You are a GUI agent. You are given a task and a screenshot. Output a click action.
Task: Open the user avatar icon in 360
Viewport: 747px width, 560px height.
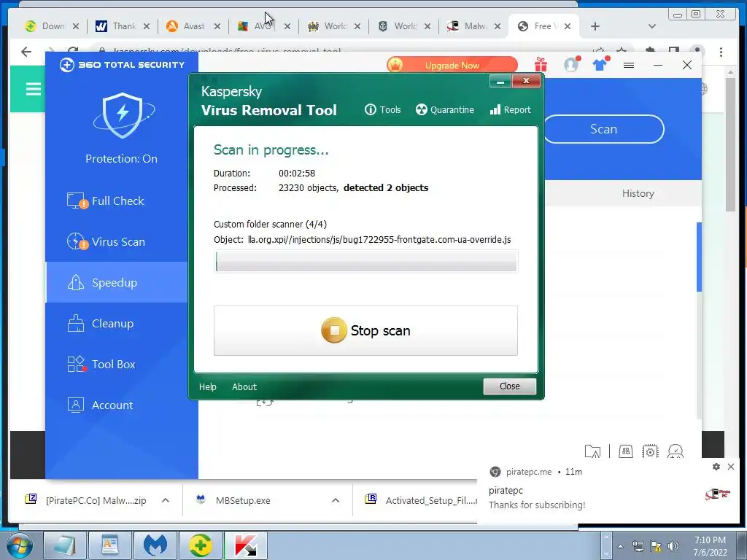pyautogui.click(x=571, y=64)
